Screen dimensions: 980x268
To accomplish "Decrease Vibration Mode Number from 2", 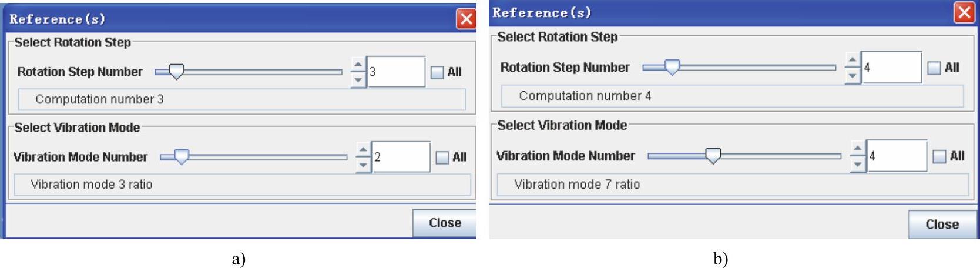I will tap(363, 165).
